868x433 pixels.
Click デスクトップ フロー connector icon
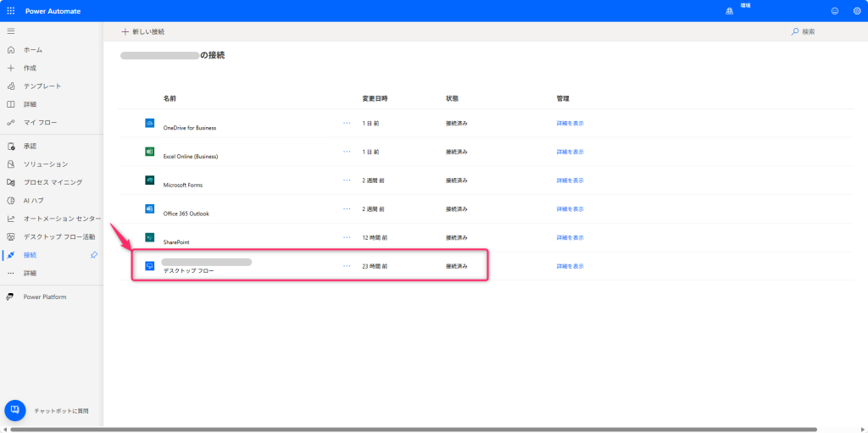pyautogui.click(x=149, y=266)
